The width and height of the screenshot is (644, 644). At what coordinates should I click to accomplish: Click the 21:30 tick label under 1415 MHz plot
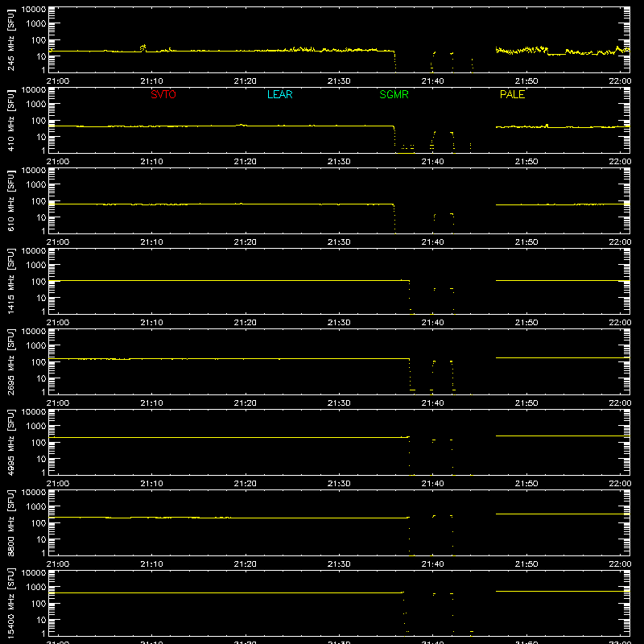(339, 323)
